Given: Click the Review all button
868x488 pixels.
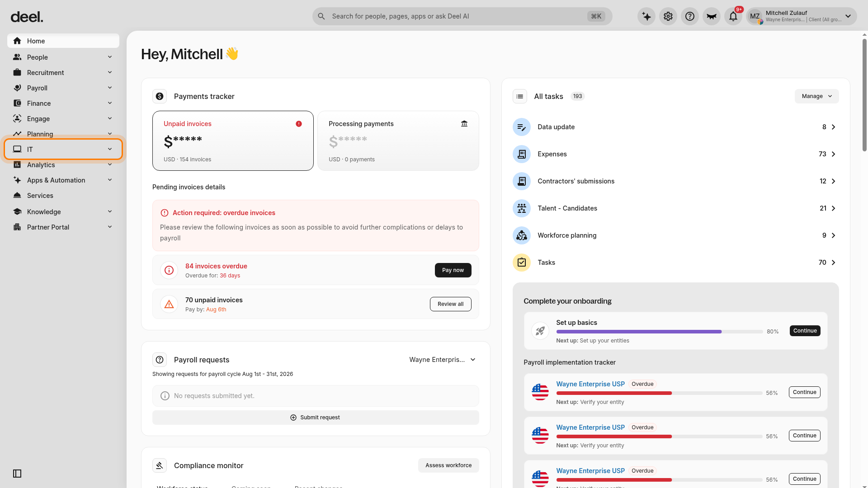Looking at the screenshot, I should coord(450,304).
